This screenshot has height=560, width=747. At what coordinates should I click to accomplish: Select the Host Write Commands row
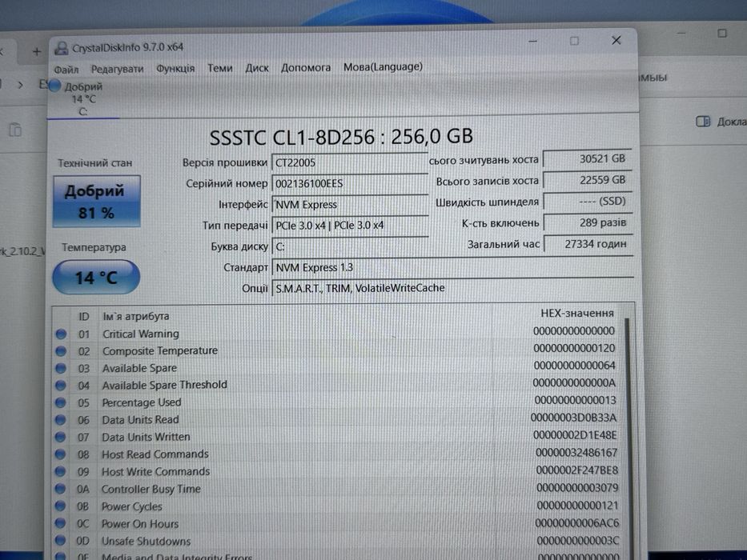point(338,471)
